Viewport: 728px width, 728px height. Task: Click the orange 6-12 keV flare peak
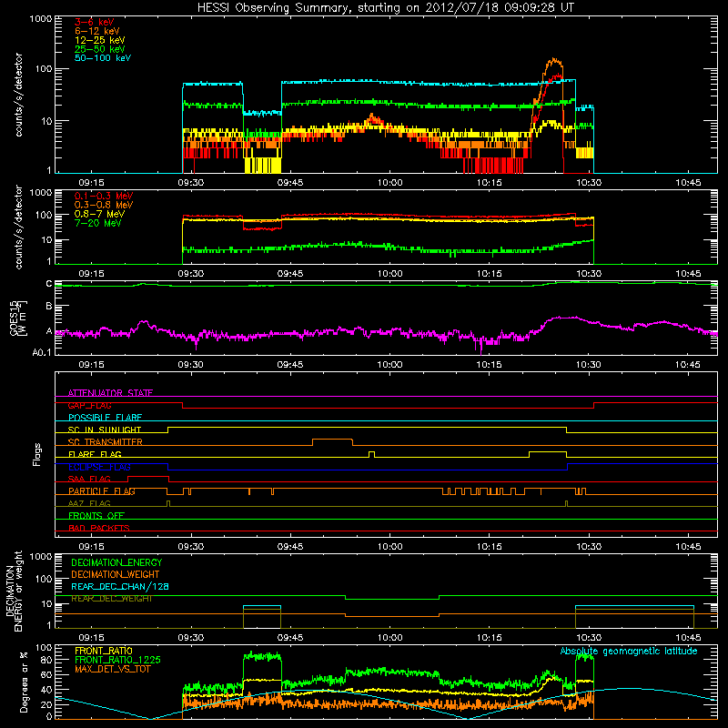click(554, 61)
